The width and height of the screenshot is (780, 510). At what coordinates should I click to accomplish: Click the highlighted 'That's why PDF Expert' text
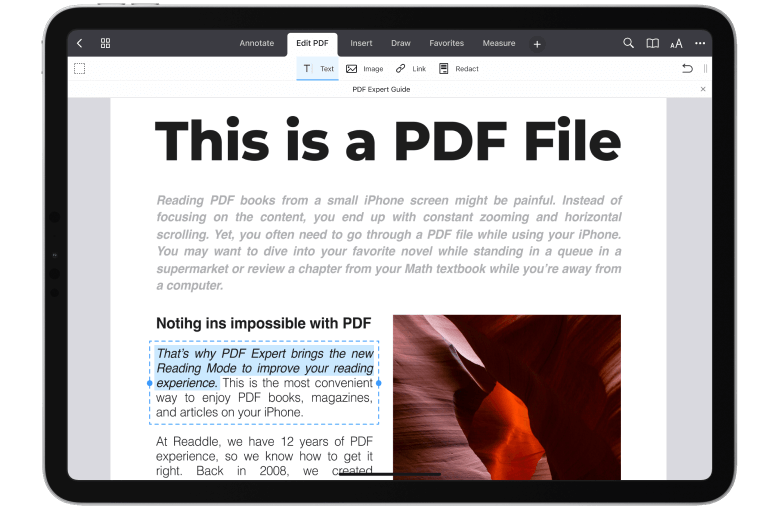[x=265, y=368]
